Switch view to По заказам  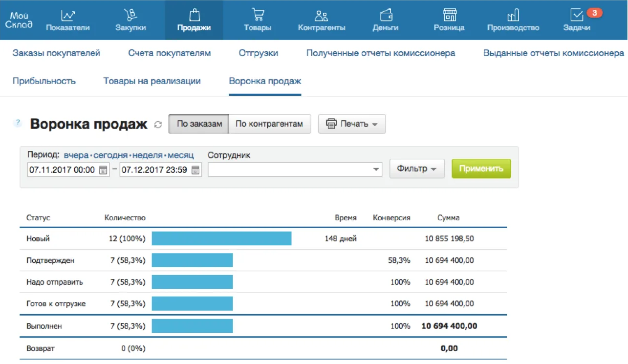click(199, 124)
